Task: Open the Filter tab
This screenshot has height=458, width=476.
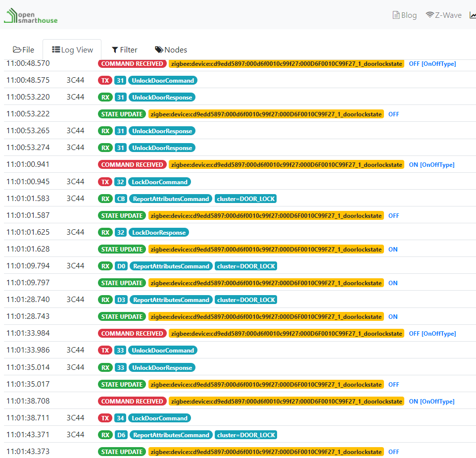Action: coord(124,50)
